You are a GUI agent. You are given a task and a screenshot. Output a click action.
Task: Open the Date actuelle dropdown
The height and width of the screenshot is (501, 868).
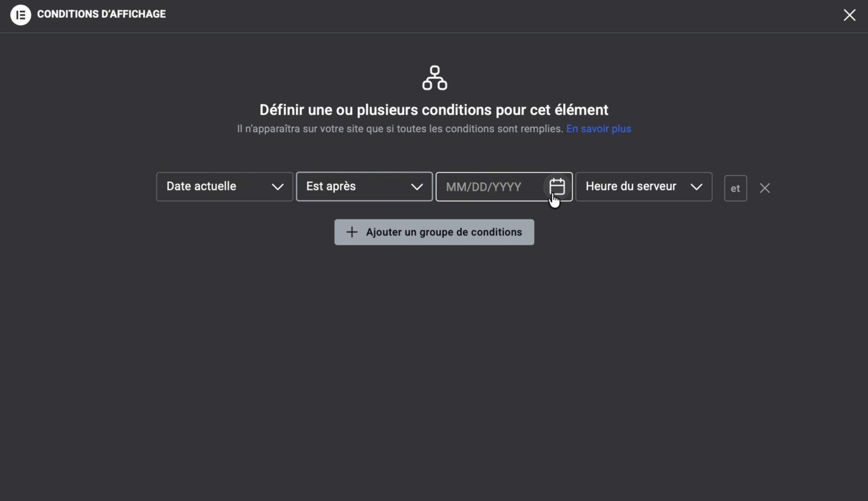pyautogui.click(x=224, y=186)
